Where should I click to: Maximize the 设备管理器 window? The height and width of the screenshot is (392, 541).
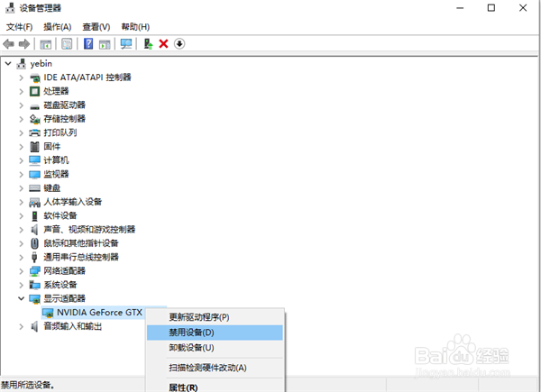(x=491, y=8)
